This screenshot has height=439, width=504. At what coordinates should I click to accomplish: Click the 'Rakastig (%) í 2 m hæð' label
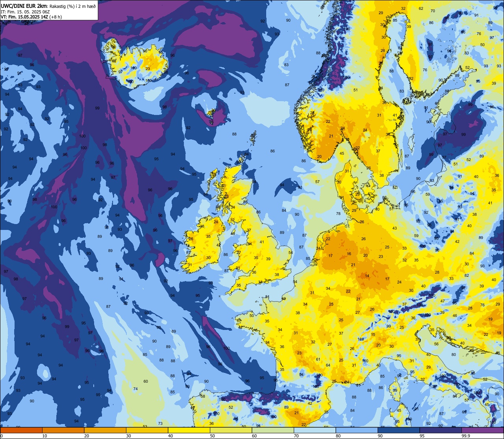pyautogui.click(x=73, y=6)
